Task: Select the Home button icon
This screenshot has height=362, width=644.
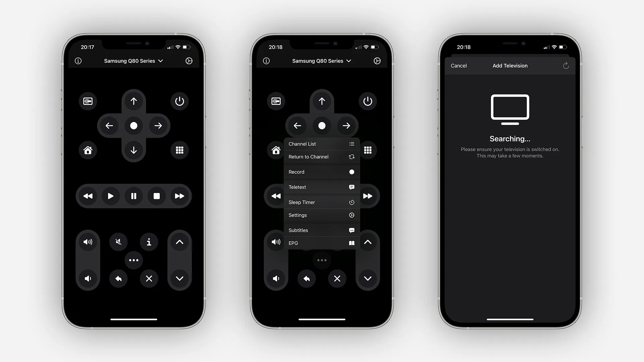Action: (88, 150)
